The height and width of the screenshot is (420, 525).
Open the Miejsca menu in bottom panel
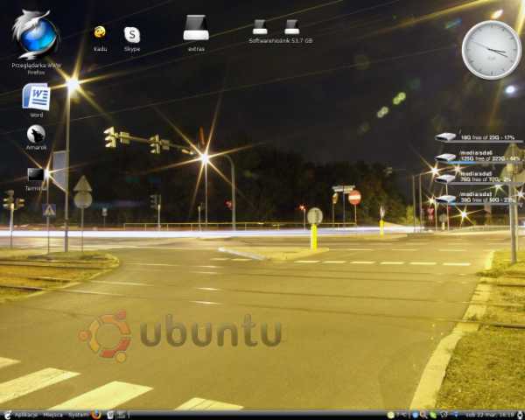tap(52, 415)
